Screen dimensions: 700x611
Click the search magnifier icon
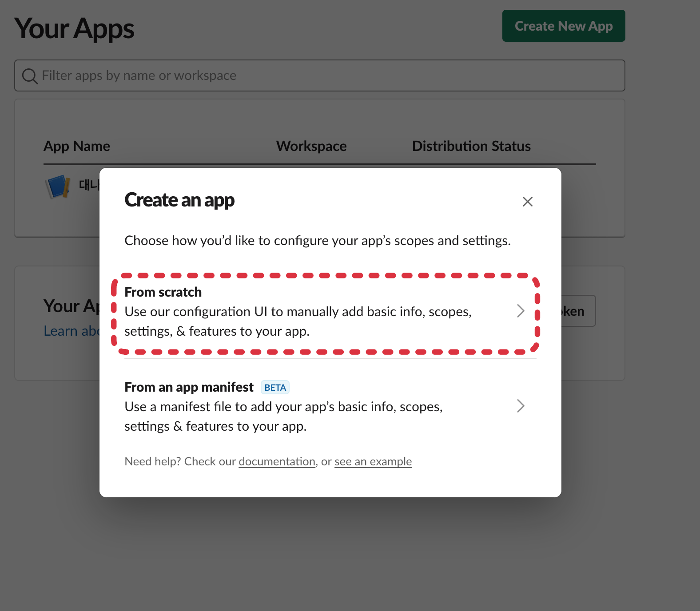(30, 76)
